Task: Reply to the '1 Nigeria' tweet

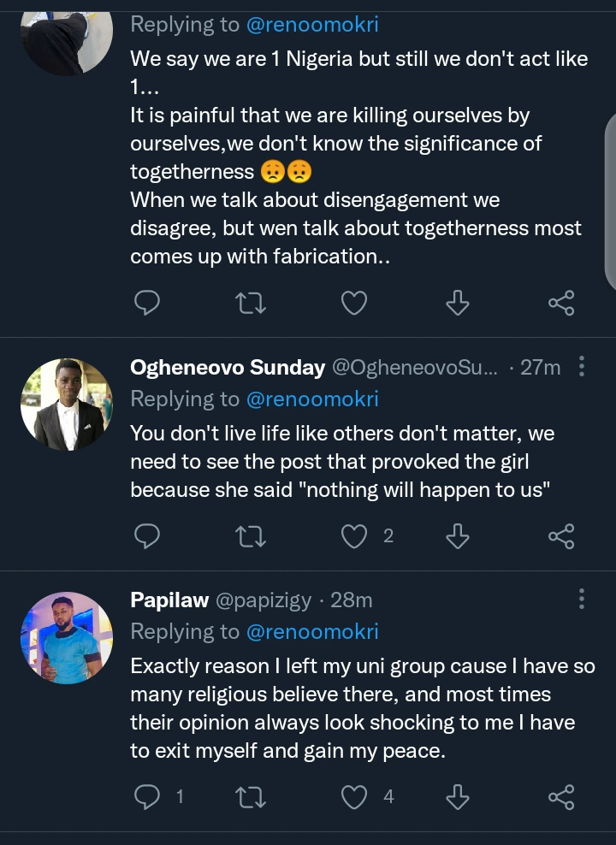Action: (x=148, y=303)
